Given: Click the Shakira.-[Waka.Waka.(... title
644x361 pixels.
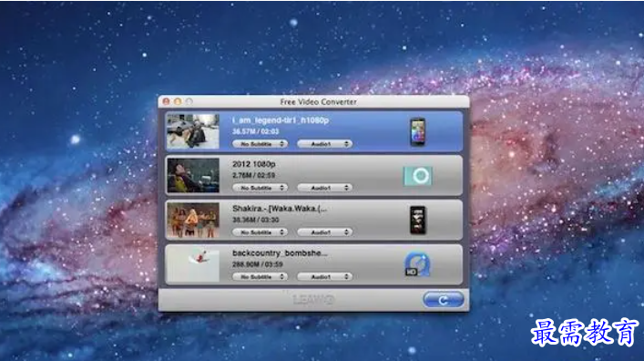Looking at the screenshot, I should pyautogui.click(x=280, y=209).
